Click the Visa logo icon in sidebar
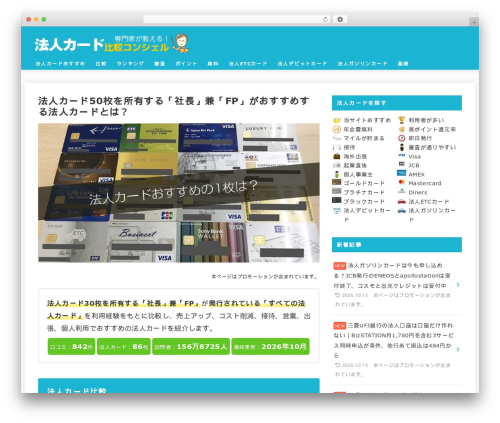Screen dimensions: 500x423 point(402,156)
